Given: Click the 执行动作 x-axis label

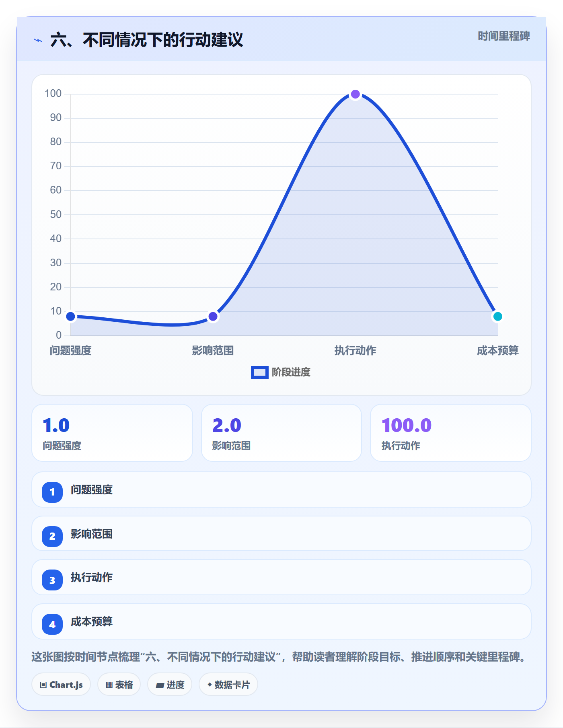Looking at the screenshot, I should pos(355,351).
